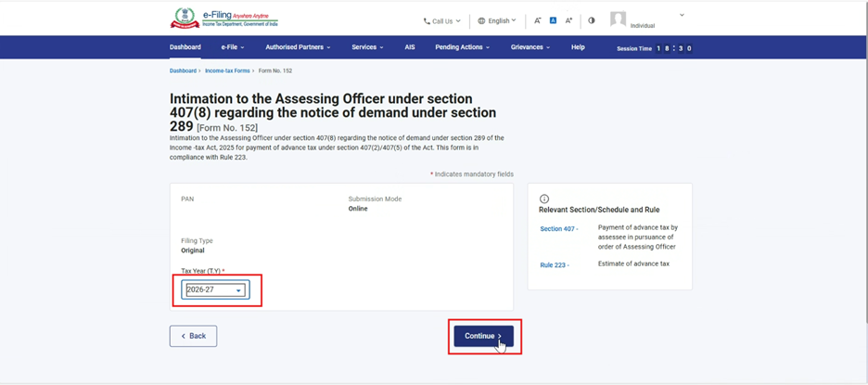
Task: Open the Section 407 link
Action: [x=558, y=228]
